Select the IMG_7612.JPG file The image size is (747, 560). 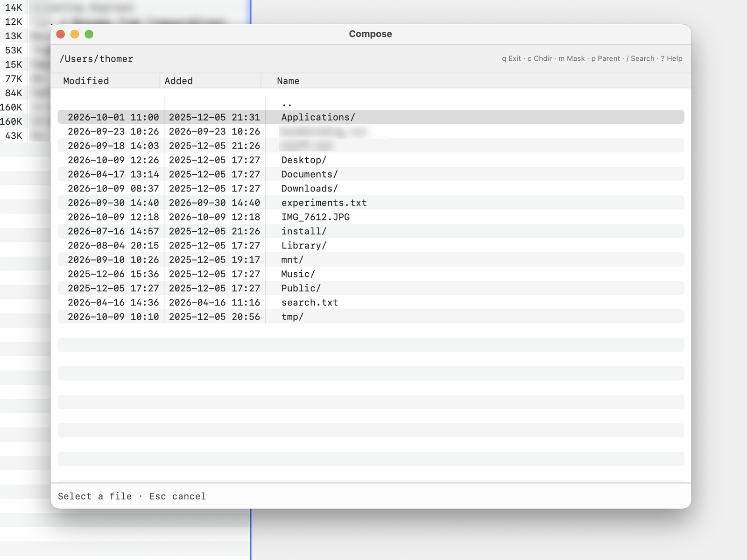point(371,217)
